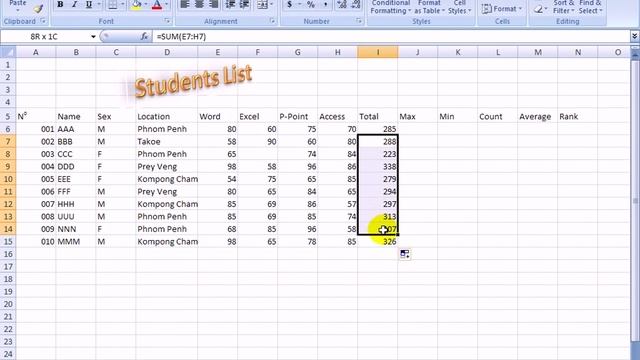
Task: Select the 'Rank' header cell
Action: click(578, 116)
